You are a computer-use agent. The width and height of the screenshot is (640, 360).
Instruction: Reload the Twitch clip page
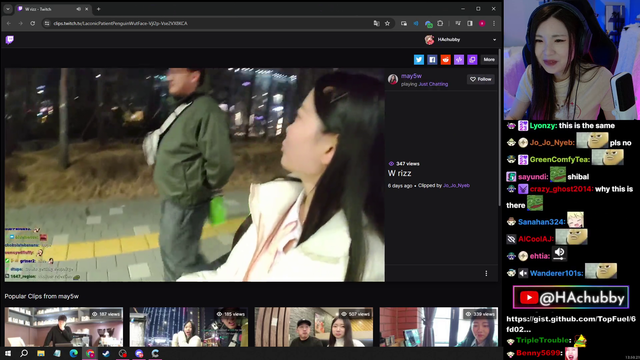33,24
